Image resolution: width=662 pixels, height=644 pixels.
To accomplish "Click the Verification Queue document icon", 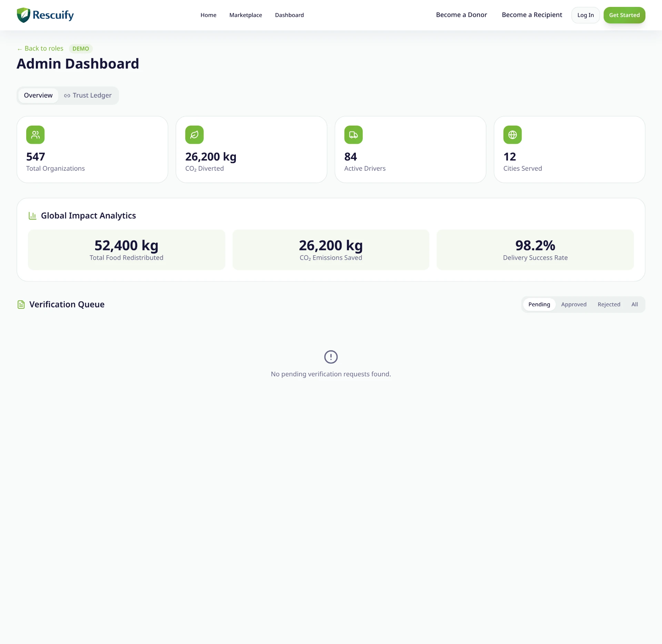I will pyautogui.click(x=21, y=305).
